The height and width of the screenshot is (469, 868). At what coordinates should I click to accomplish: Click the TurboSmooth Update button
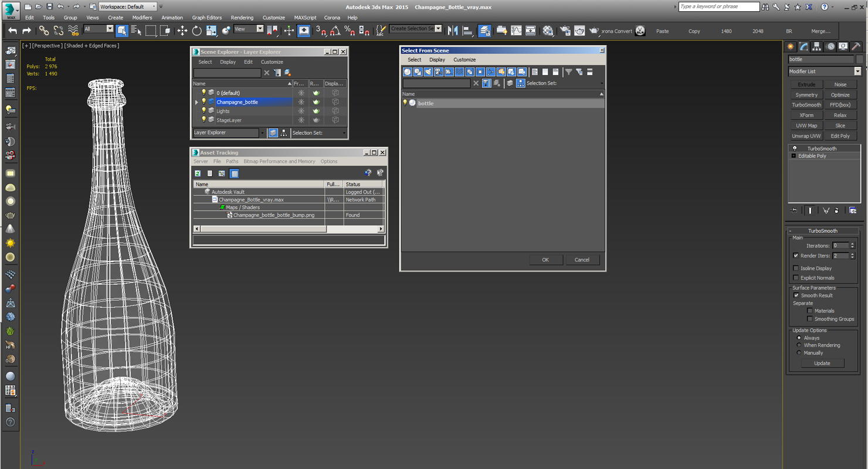point(822,363)
